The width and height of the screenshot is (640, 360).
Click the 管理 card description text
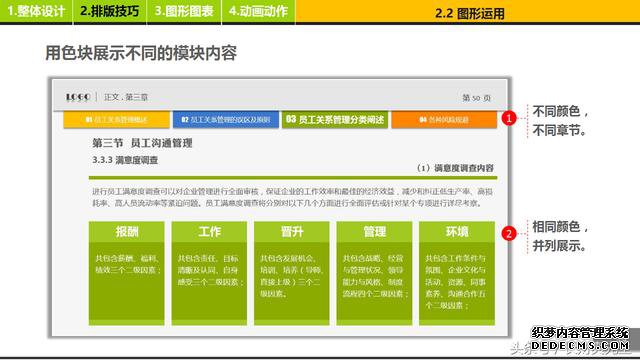point(376,276)
